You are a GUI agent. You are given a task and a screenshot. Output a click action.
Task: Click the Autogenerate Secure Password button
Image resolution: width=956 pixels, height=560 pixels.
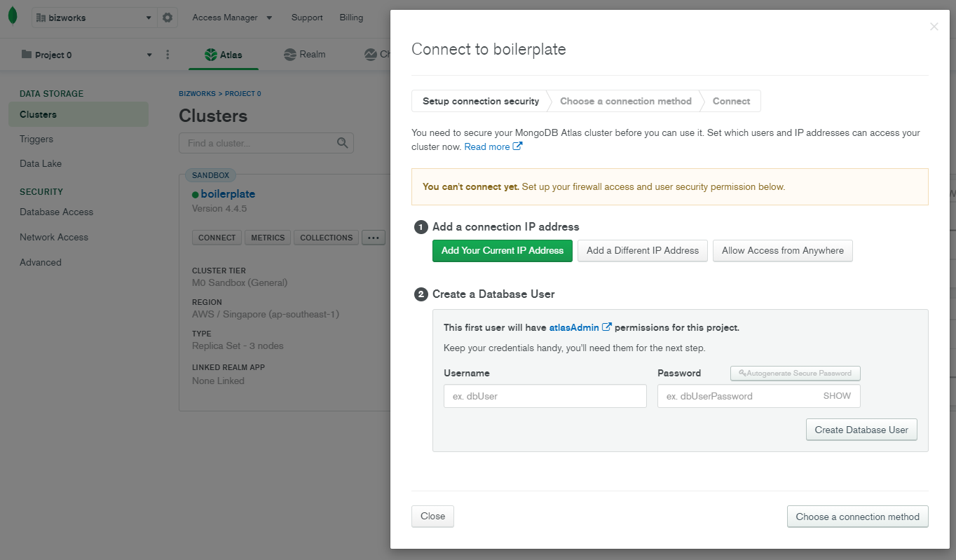pyautogui.click(x=795, y=374)
